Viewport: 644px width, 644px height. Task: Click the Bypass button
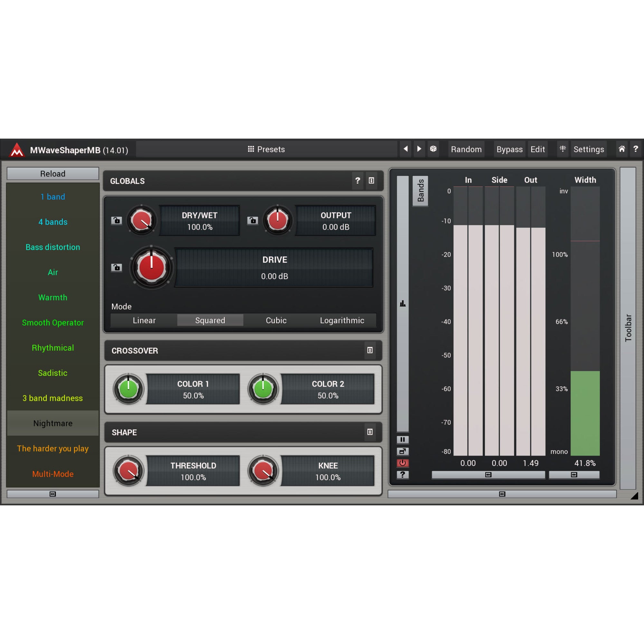(509, 149)
